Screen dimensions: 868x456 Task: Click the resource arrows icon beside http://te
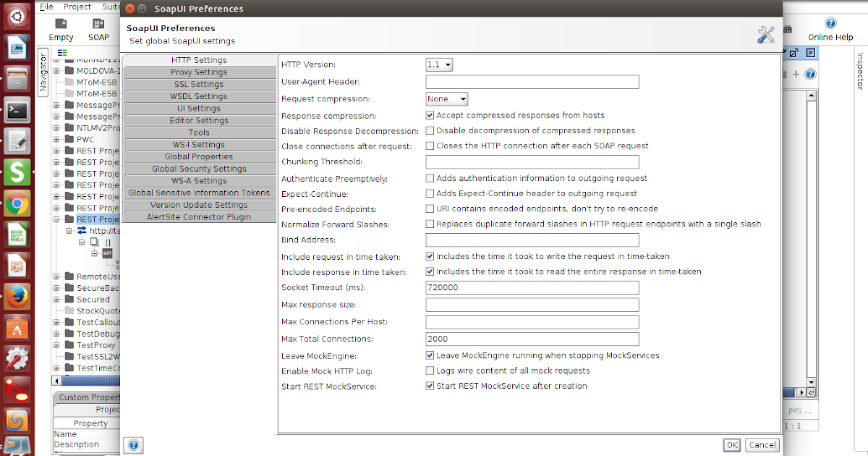[x=82, y=231]
